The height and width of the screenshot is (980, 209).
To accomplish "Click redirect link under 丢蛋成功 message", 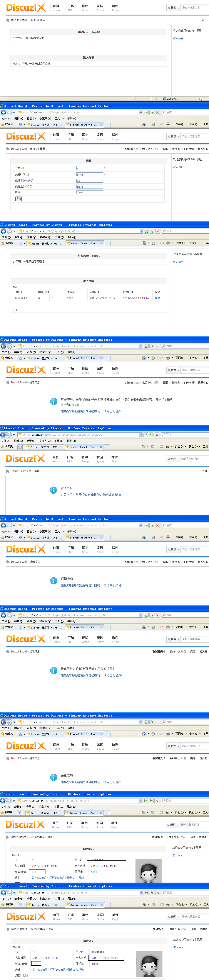I will click(x=91, y=782).
